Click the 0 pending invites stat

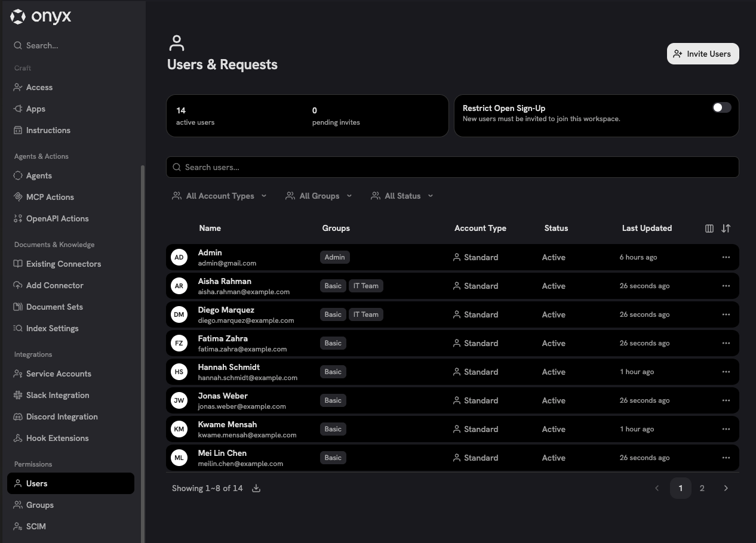point(336,116)
